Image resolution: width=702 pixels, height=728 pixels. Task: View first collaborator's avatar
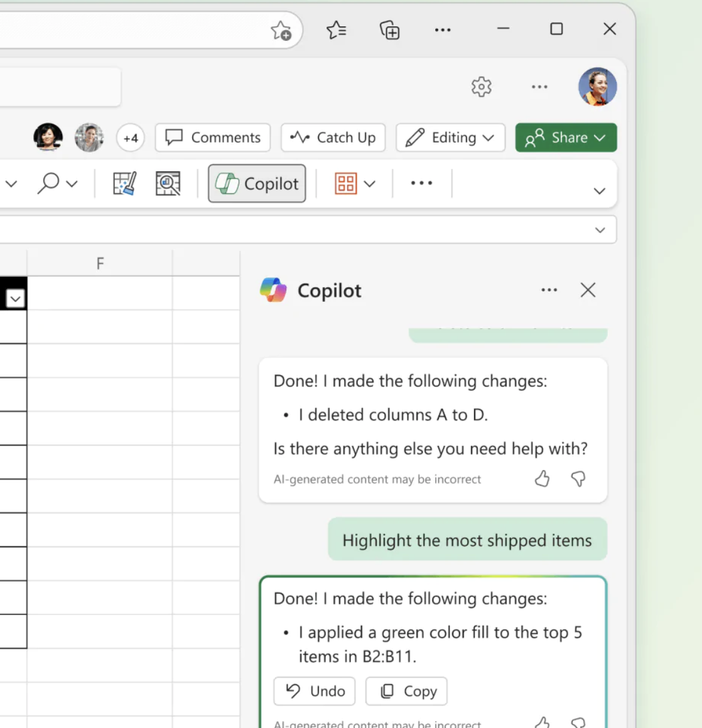click(x=48, y=137)
